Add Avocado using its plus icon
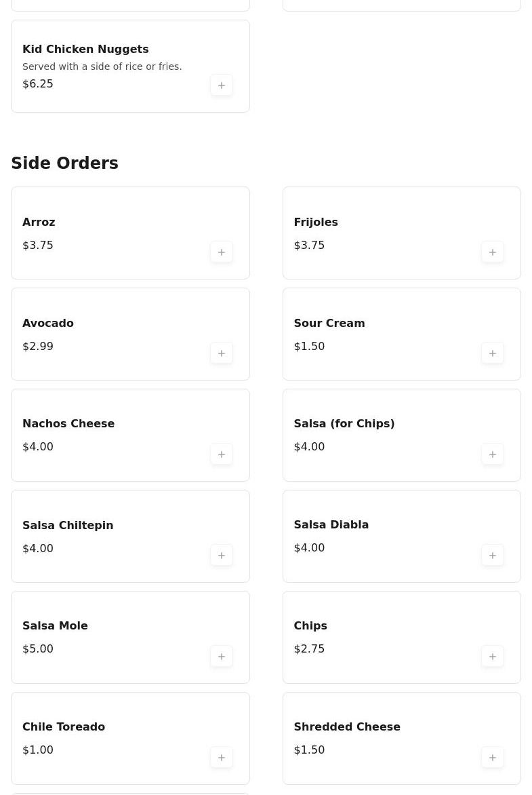532x795 pixels. point(222,353)
